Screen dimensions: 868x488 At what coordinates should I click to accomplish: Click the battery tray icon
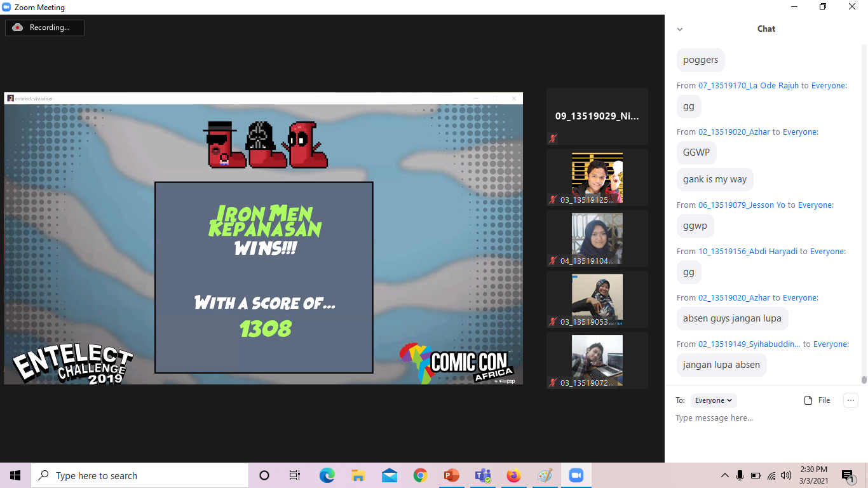pyautogui.click(x=756, y=475)
